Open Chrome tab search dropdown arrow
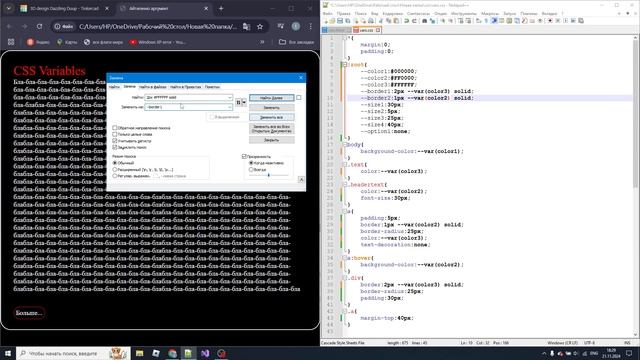Image resolution: width=640 pixels, height=360 pixels. pyautogui.click(x=9, y=8)
